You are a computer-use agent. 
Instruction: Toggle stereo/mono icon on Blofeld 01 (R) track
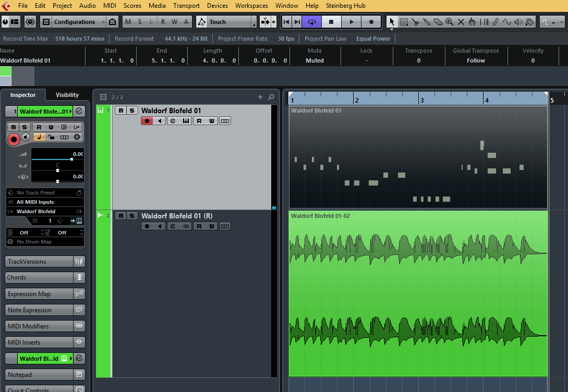(186, 226)
